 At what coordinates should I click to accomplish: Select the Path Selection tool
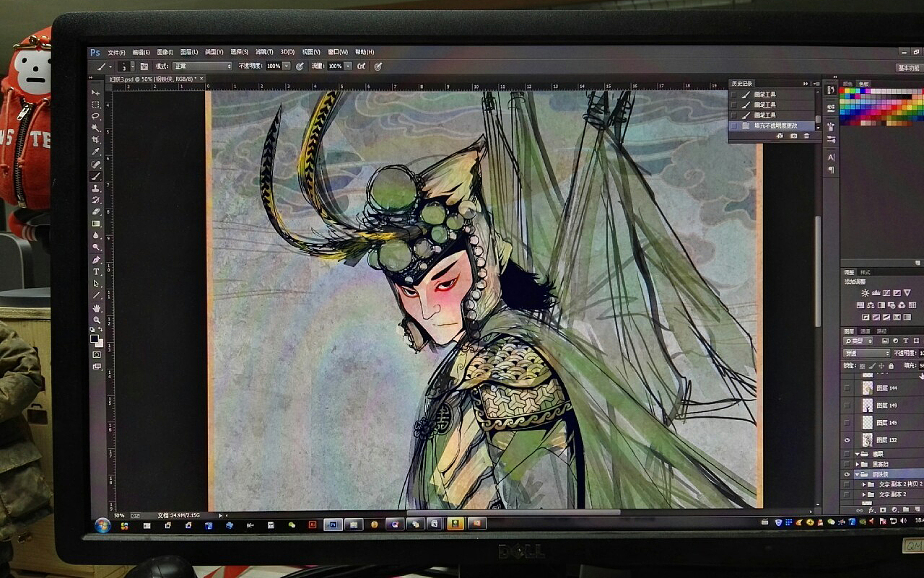tap(96, 284)
